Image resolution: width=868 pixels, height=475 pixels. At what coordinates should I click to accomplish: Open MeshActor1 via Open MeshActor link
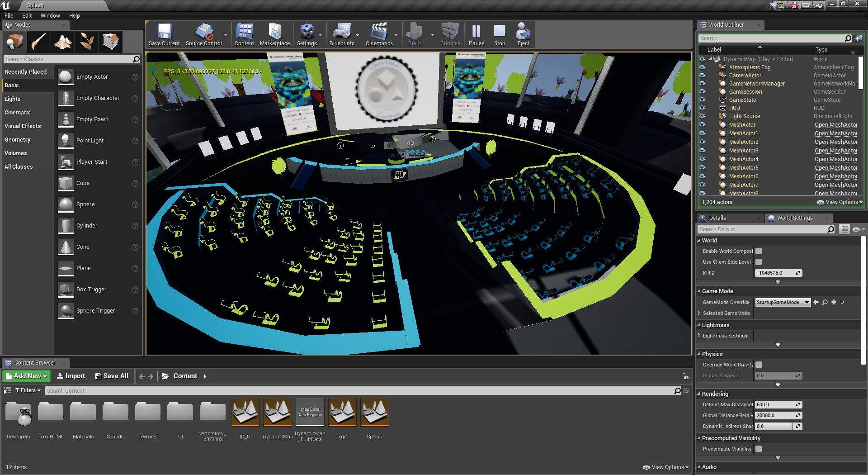pos(835,133)
